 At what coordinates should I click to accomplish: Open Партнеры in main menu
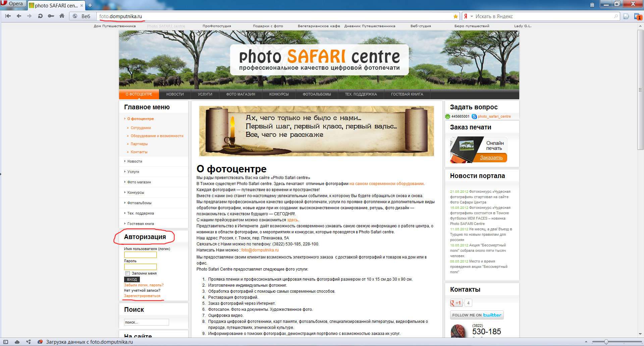pyautogui.click(x=139, y=144)
